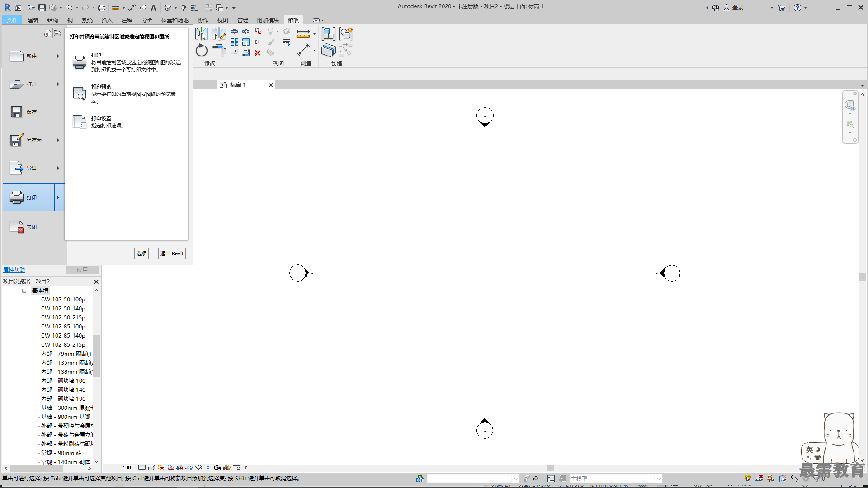The image size is (868, 488).
Task: Click the 属性帮助 link
Action: [14, 270]
